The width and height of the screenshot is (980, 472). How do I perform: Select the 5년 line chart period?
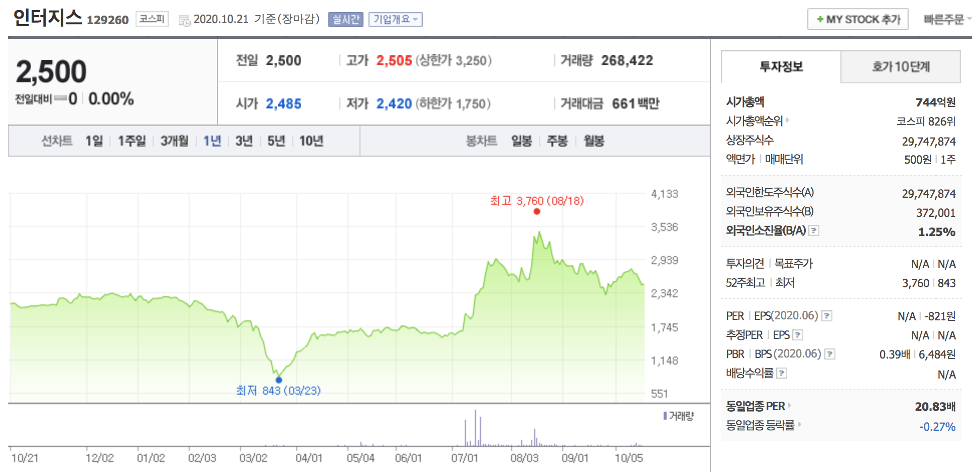276,141
